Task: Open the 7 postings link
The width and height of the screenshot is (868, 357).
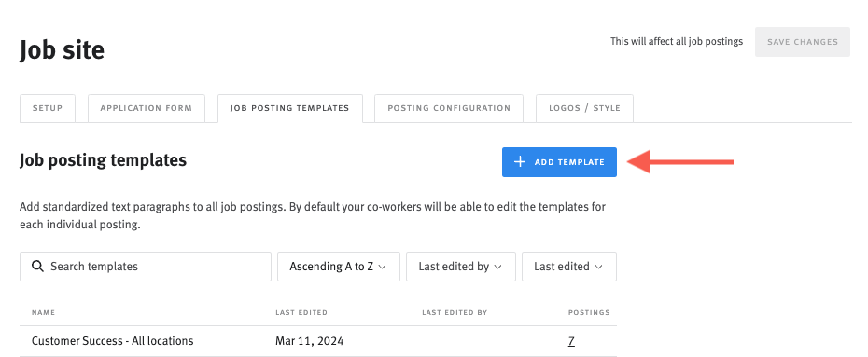Action: click(x=571, y=341)
